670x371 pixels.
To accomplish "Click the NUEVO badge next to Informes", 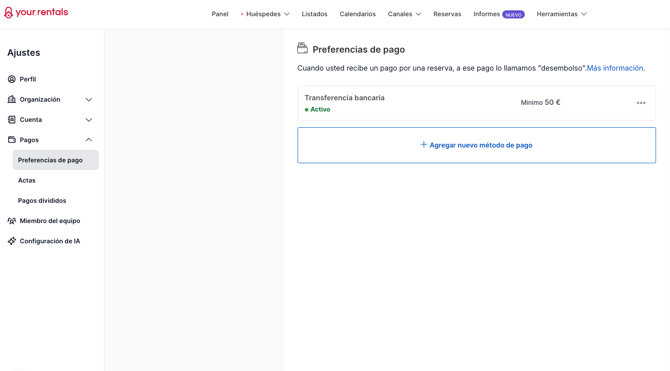I will (513, 15).
